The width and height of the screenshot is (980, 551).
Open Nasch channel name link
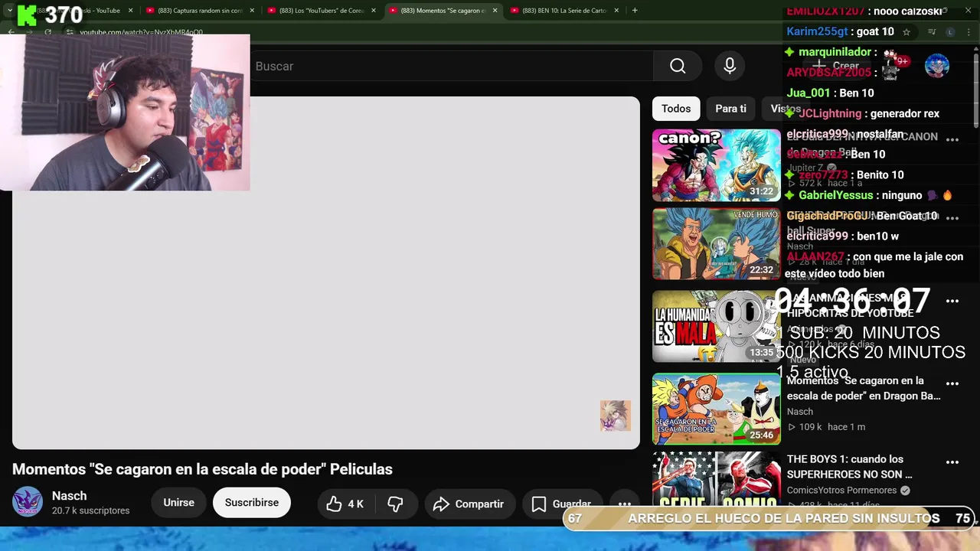click(x=69, y=496)
